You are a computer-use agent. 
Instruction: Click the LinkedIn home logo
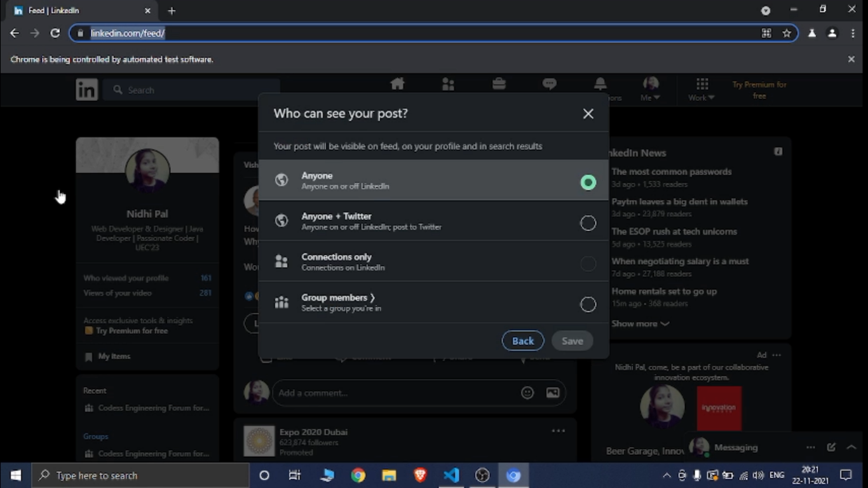pos(87,90)
